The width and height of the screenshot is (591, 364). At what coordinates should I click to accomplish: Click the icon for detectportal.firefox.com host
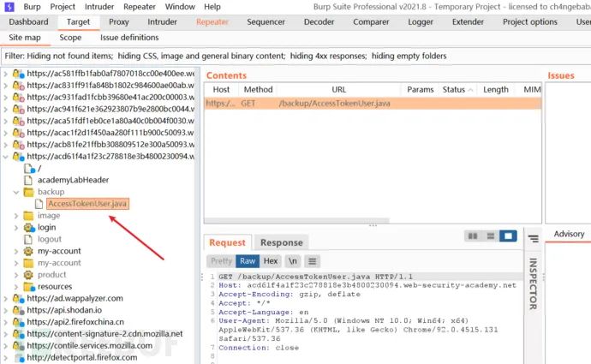point(20,358)
